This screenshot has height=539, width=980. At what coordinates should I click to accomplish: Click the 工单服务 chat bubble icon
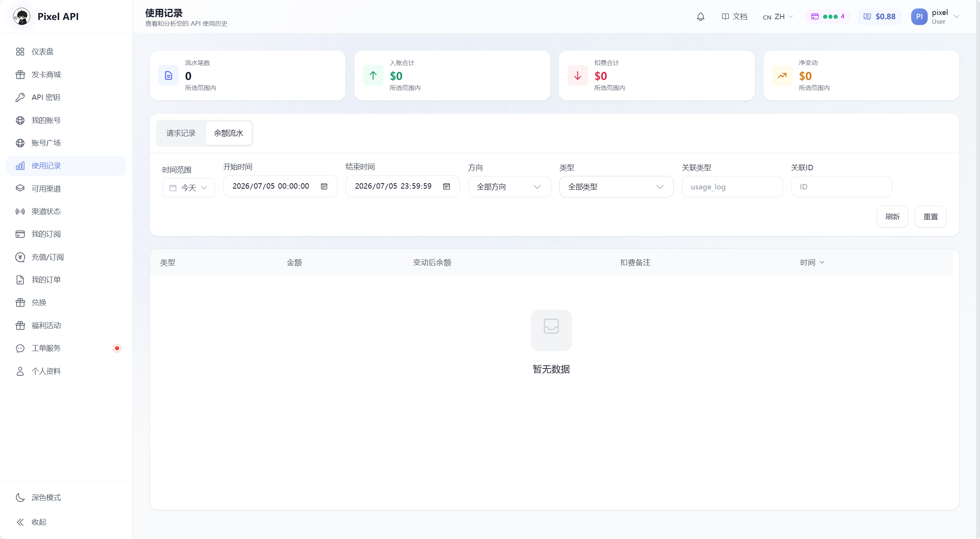click(20, 348)
